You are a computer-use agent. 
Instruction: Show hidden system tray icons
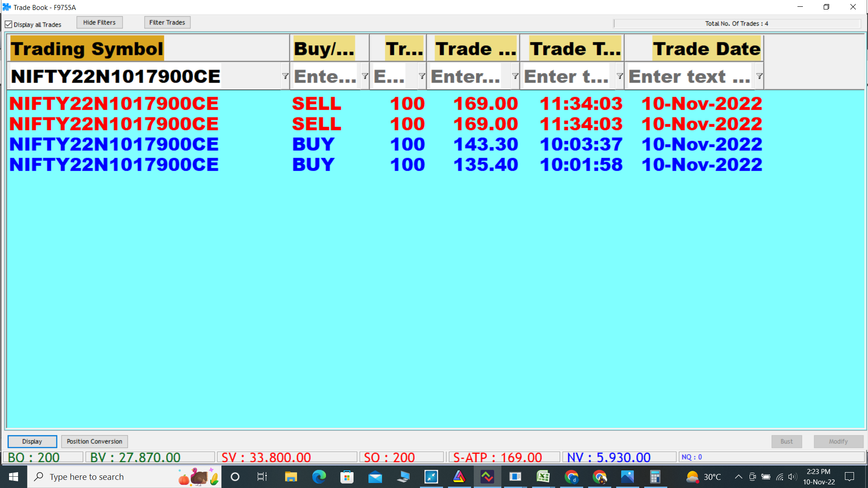coord(738,477)
